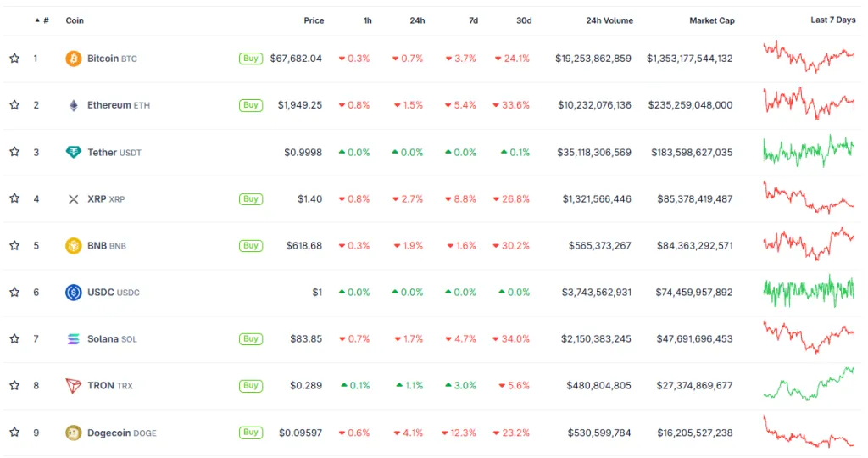Open the Solana SOL coin link
Viewport: 868px width, 458px height.
tap(111, 339)
